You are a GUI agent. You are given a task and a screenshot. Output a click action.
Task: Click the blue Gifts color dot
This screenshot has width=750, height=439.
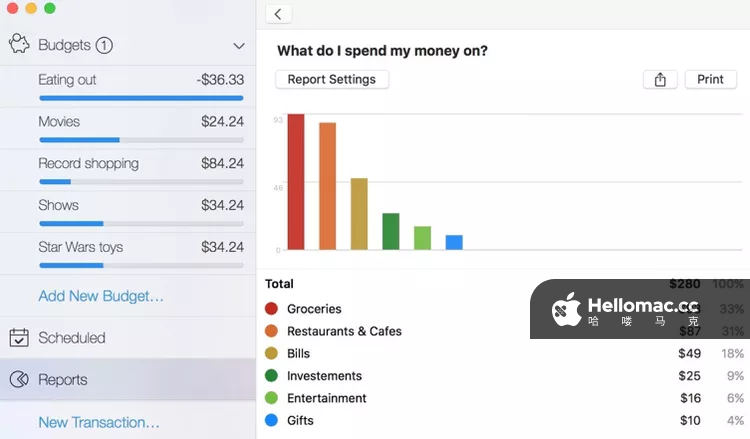click(272, 421)
